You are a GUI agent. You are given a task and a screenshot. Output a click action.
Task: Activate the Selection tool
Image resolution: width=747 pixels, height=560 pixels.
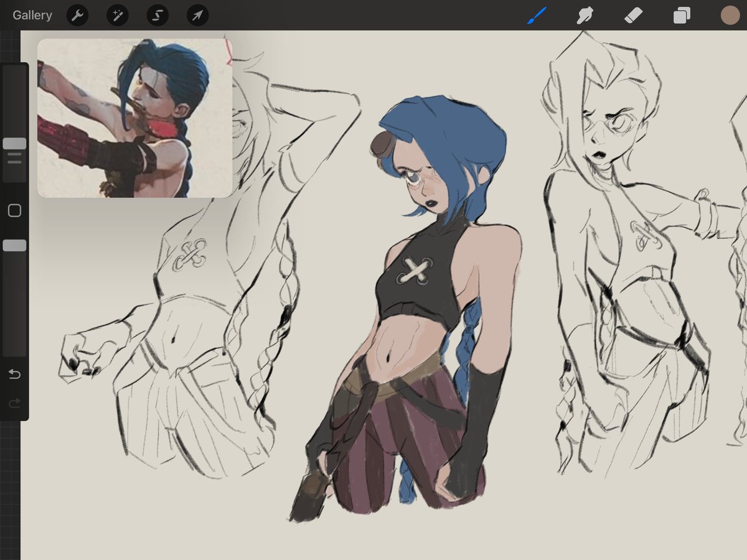point(157,15)
